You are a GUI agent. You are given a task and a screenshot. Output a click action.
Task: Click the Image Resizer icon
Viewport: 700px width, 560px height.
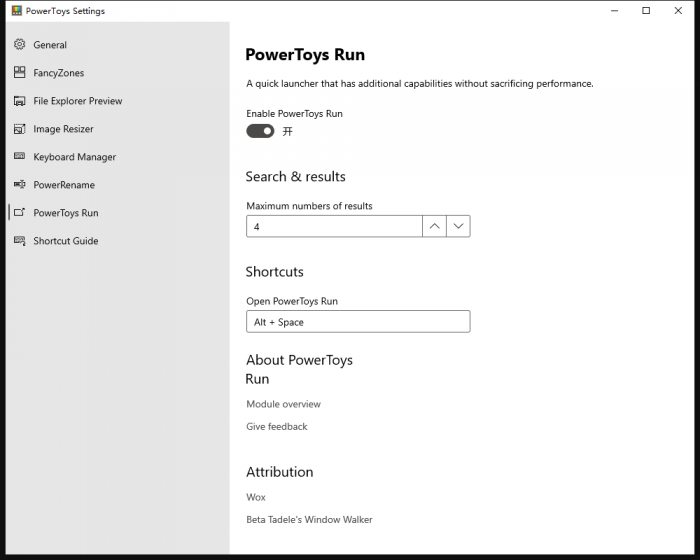(x=20, y=129)
